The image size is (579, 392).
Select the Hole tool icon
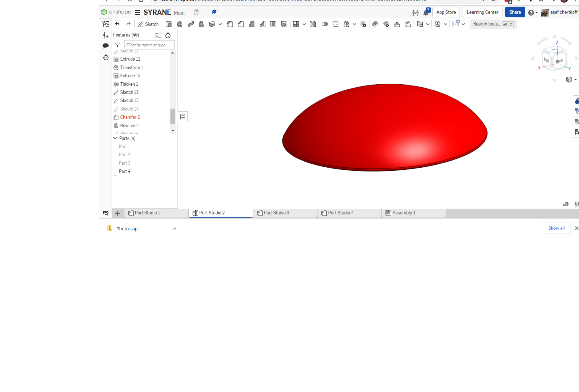[x=284, y=24]
